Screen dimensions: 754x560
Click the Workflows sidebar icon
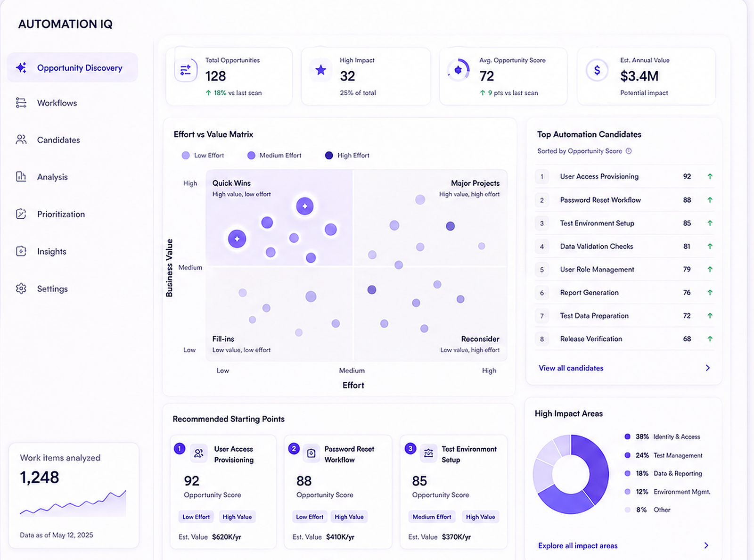tap(21, 103)
